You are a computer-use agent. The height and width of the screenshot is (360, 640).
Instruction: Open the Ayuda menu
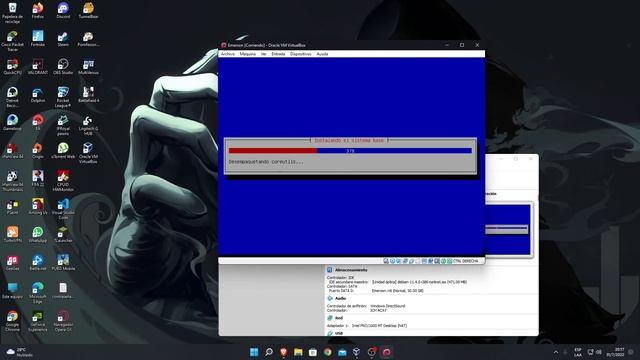point(322,54)
